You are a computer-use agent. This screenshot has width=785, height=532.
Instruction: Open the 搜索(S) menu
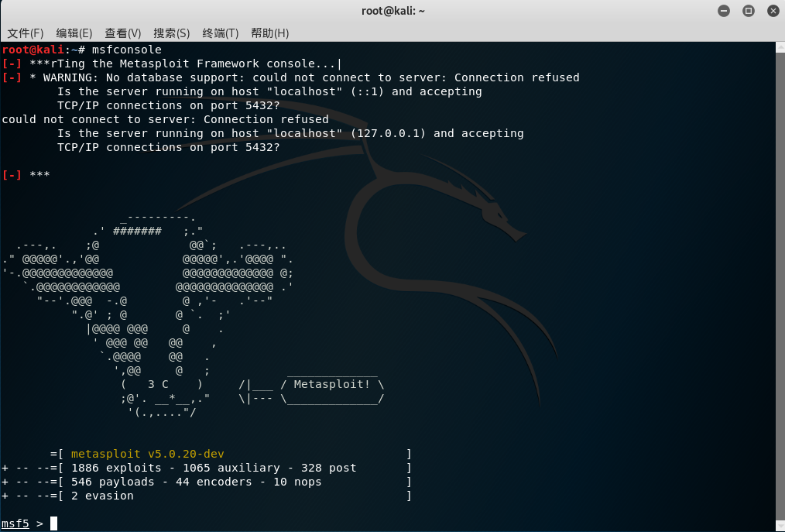click(x=172, y=33)
